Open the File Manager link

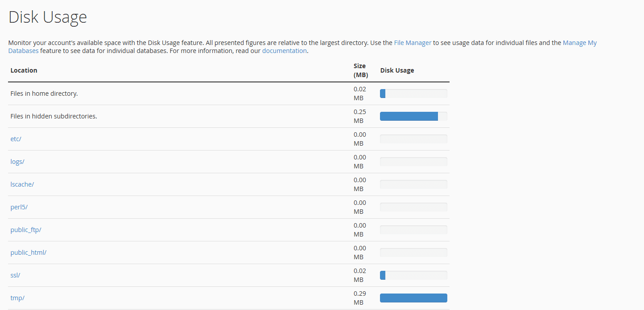413,43
